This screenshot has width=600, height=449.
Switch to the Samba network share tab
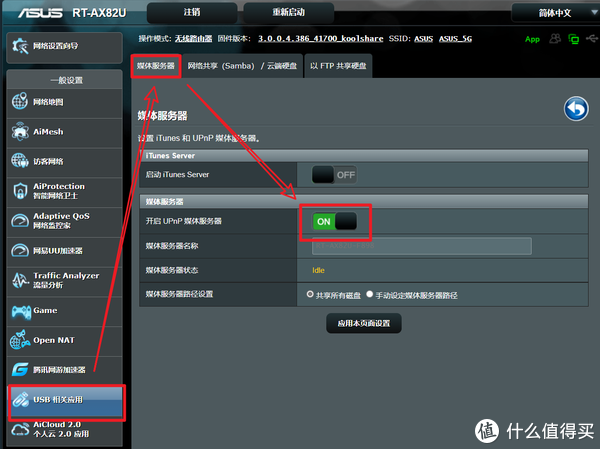(242, 66)
